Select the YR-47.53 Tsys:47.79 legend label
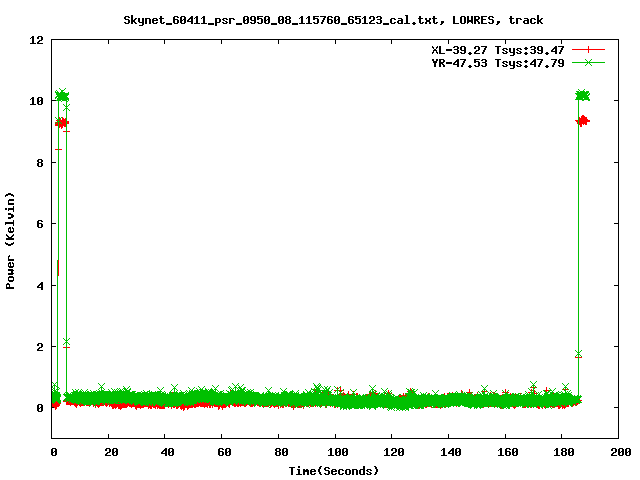This screenshot has height=480, width=640. pyautogui.click(x=498, y=63)
